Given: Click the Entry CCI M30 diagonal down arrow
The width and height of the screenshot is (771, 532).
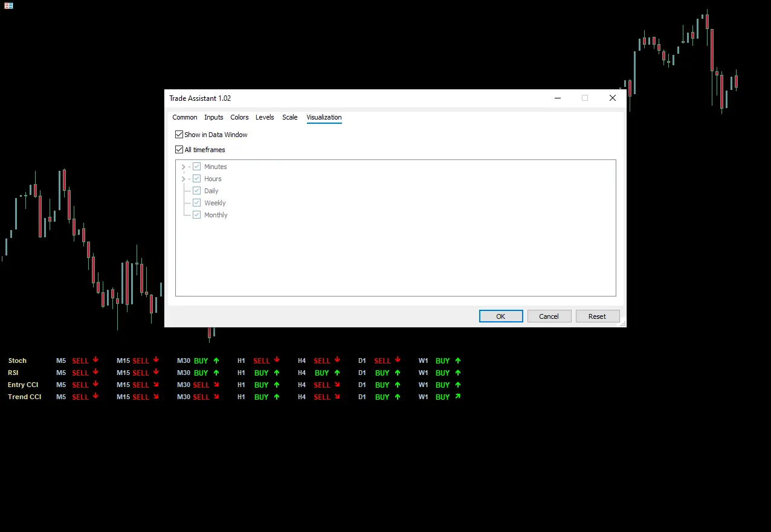Looking at the screenshot, I should [x=216, y=385].
